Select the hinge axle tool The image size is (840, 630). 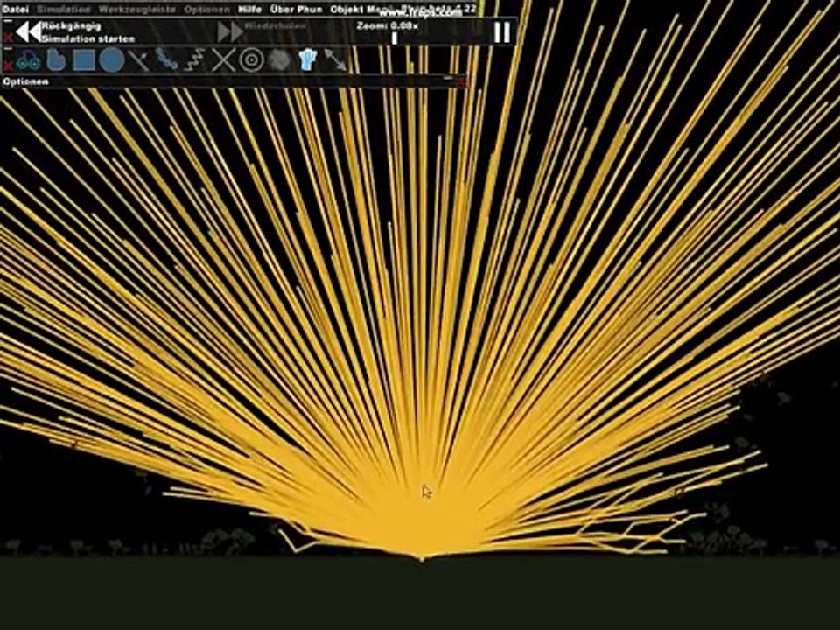point(251,60)
